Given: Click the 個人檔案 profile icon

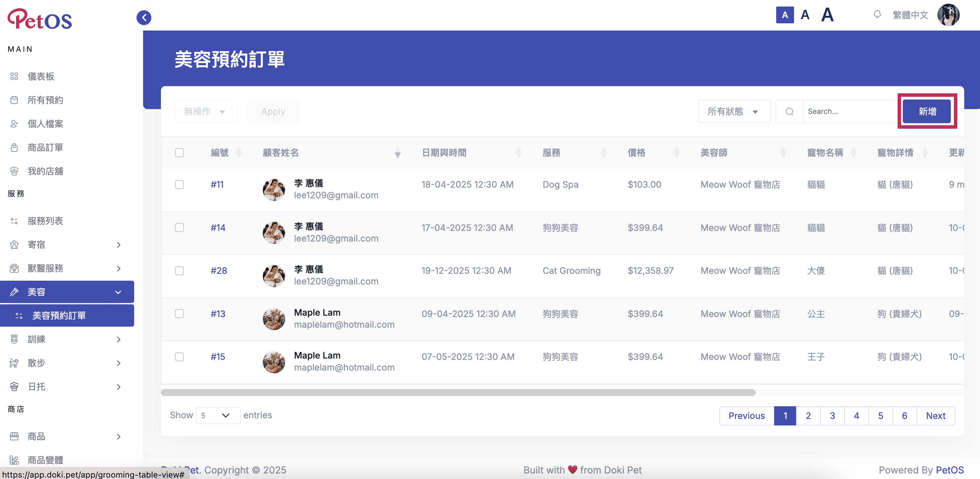Looking at the screenshot, I should click(14, 124).
